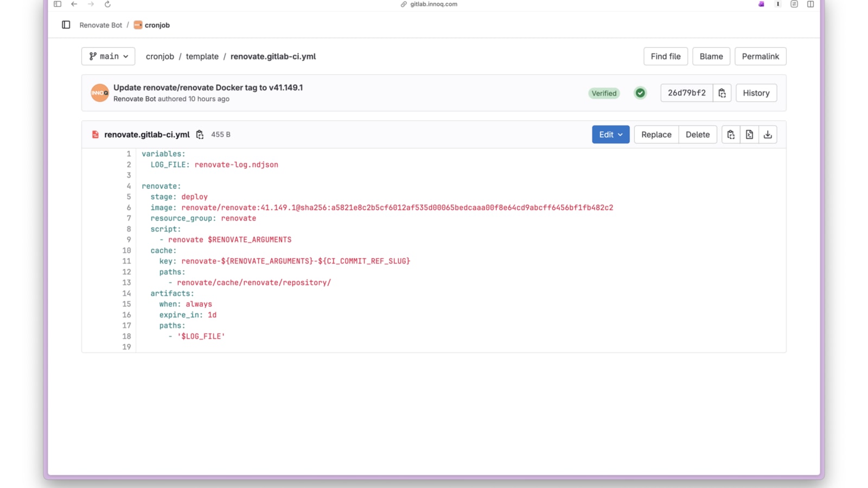Open raw file view icon

749,134
